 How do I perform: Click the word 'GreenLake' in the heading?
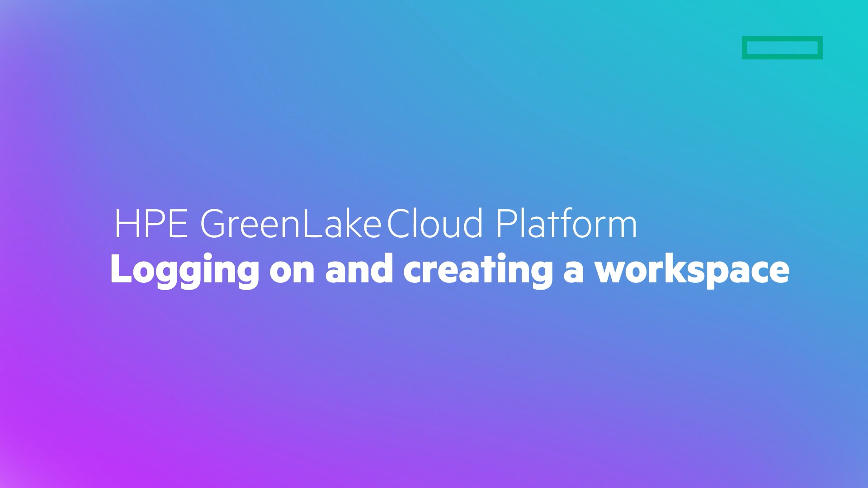pos(291,224)
